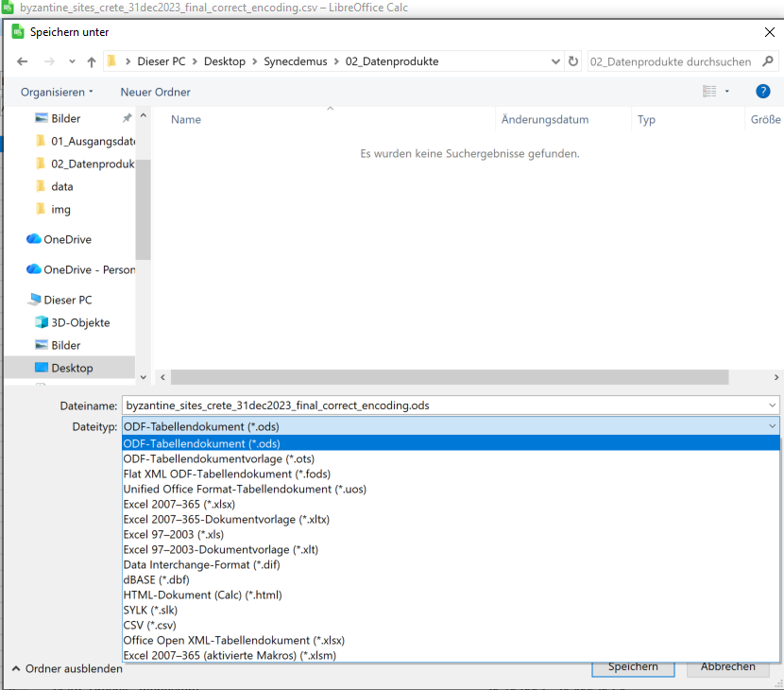Refresh the 02_Datenprodukte folder view
The height and width of the screenshot is (690, 784).
point(573,61)
